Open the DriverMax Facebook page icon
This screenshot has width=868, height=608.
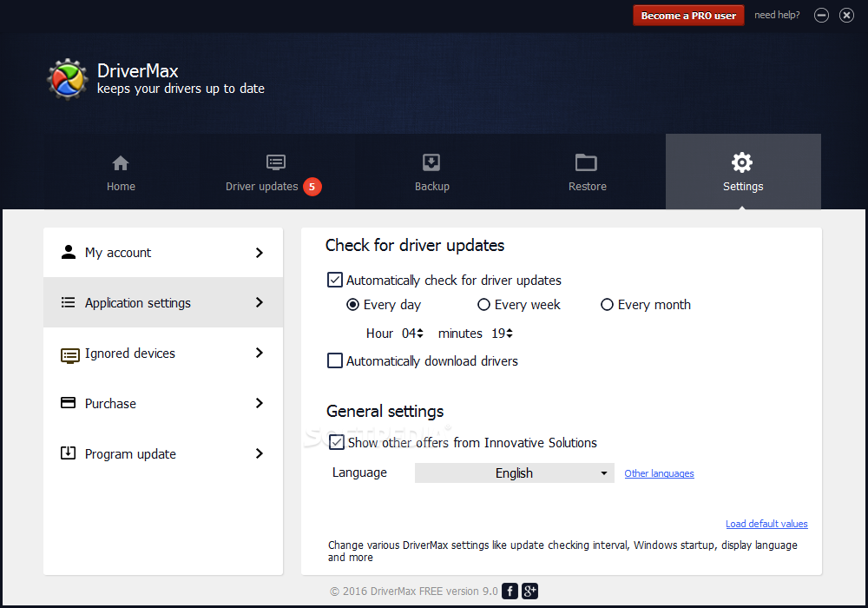point(510,591)
